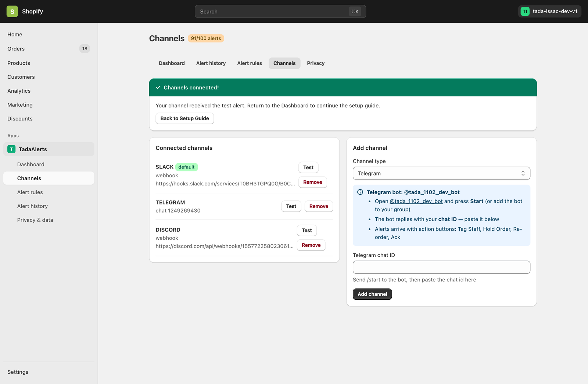
Task: Click the top Search bar
Action: click(x=280, y=11)
